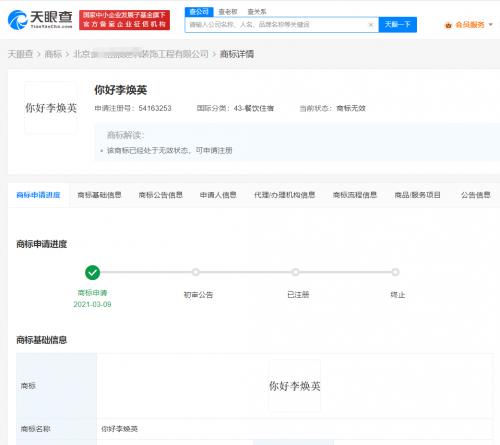Open the 商品/服务项目 tab

417,195
